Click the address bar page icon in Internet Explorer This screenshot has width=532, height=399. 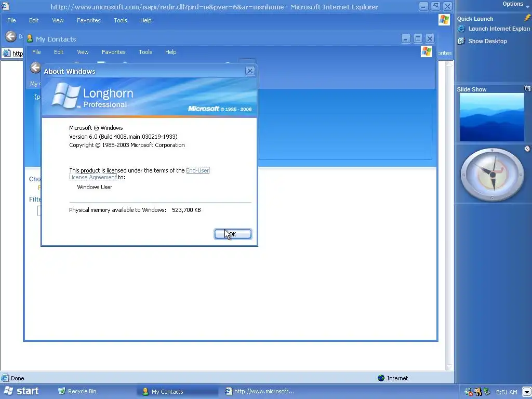[6, 53]
